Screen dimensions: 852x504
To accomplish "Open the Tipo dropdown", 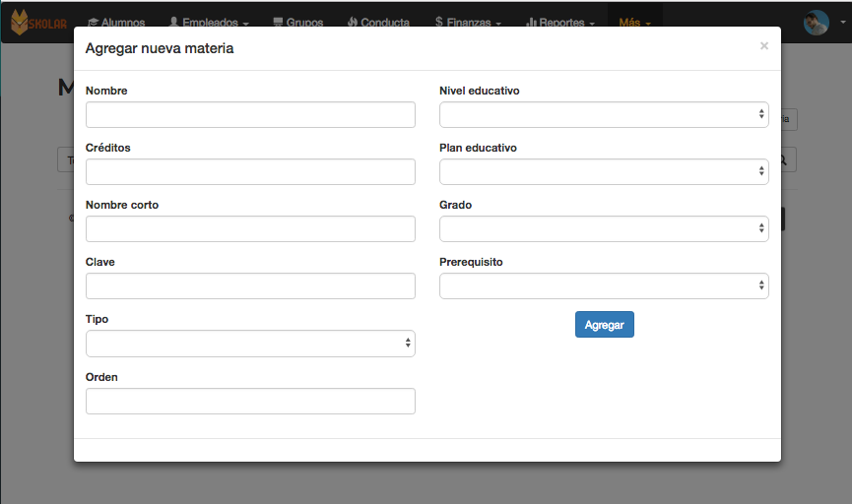I will click(250, 344).
